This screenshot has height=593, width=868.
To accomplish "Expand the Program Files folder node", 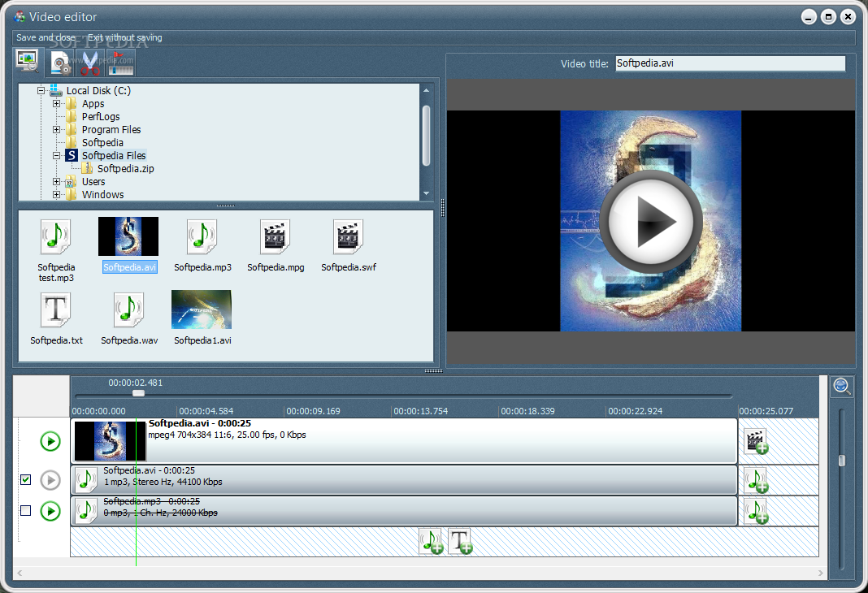I will click(x=56, y=129).
